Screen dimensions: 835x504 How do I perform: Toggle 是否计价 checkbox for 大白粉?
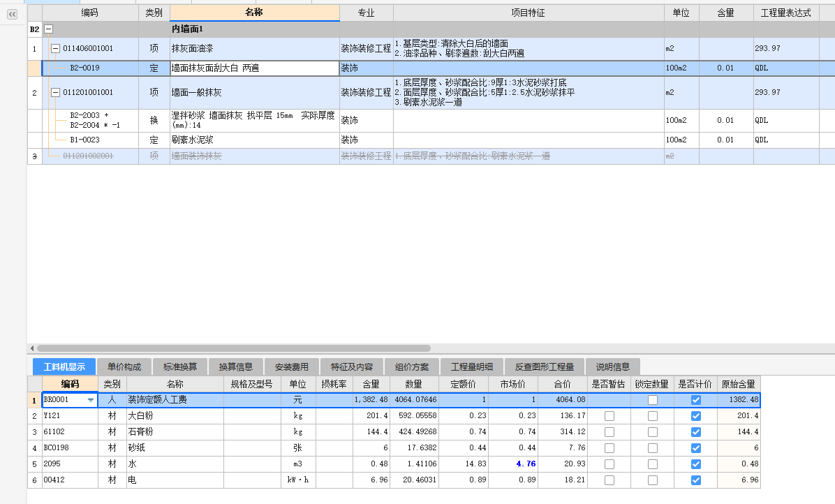pos(695,416)
